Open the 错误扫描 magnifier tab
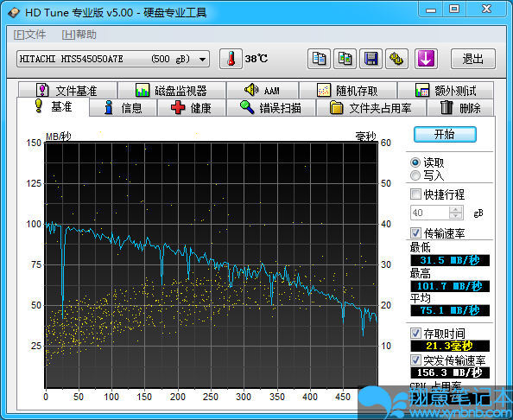This screenshot has width=513, height=420. click(x=271, y=108)
